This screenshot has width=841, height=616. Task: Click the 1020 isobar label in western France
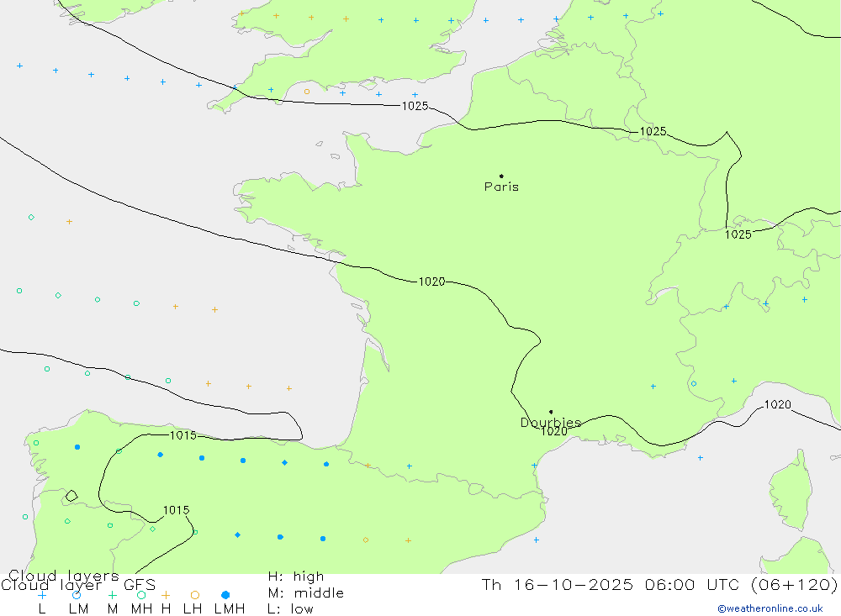coord(431,282)
